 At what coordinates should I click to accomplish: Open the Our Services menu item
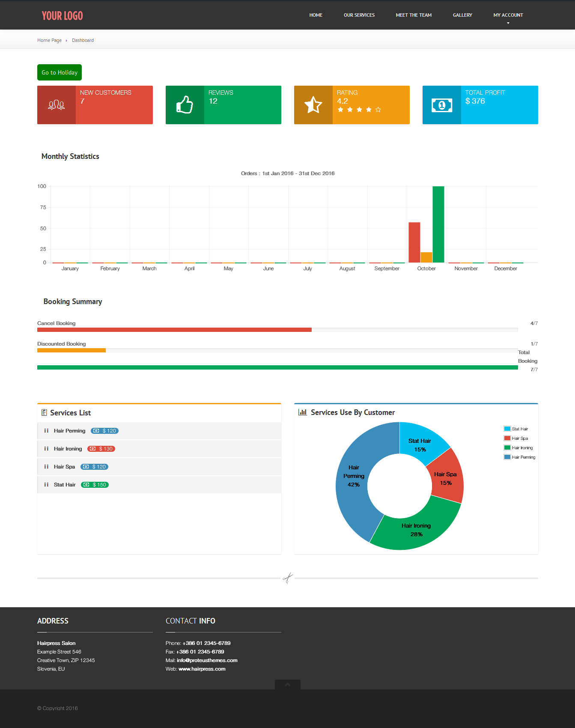pos(359,15)
